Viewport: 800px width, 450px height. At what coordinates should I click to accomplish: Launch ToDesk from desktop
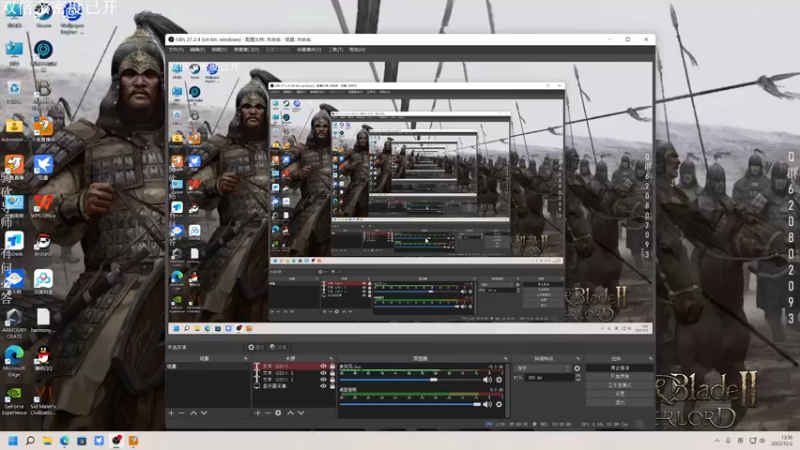[14, 244]
